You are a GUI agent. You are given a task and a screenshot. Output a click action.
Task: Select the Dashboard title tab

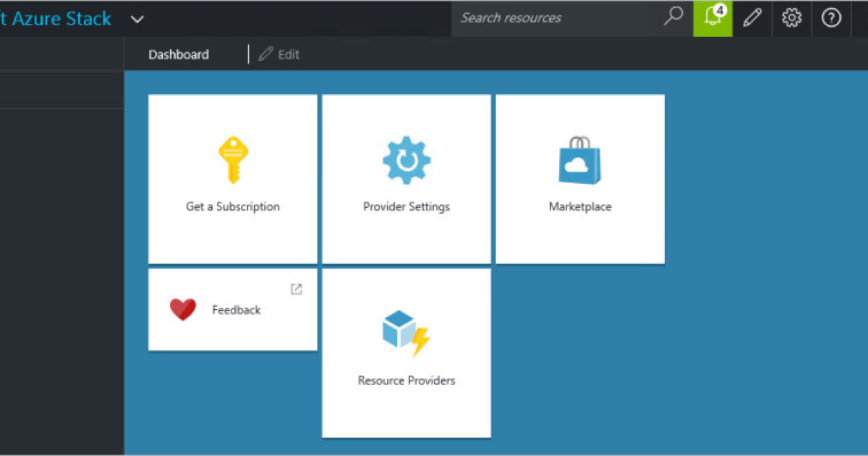pyautogui.click(x=179, y=54)
